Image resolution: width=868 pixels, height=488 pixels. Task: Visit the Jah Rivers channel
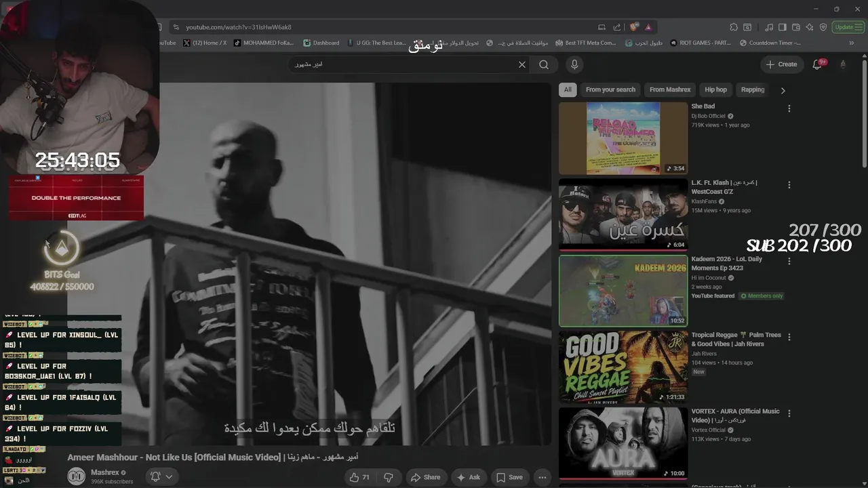[x=704, y=354]
